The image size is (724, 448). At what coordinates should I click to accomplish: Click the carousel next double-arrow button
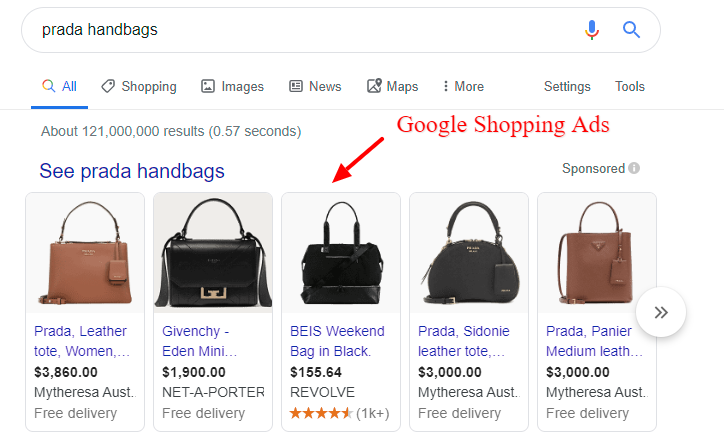661,312
